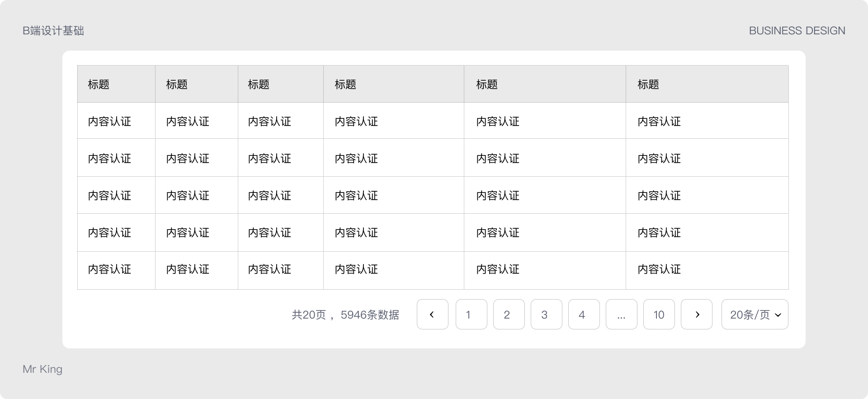Go to next page with right chevron

point(697,315)
